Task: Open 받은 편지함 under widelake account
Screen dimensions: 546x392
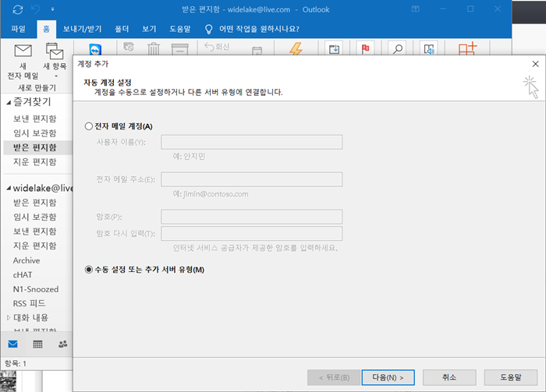Action: (x=35, y=203)
